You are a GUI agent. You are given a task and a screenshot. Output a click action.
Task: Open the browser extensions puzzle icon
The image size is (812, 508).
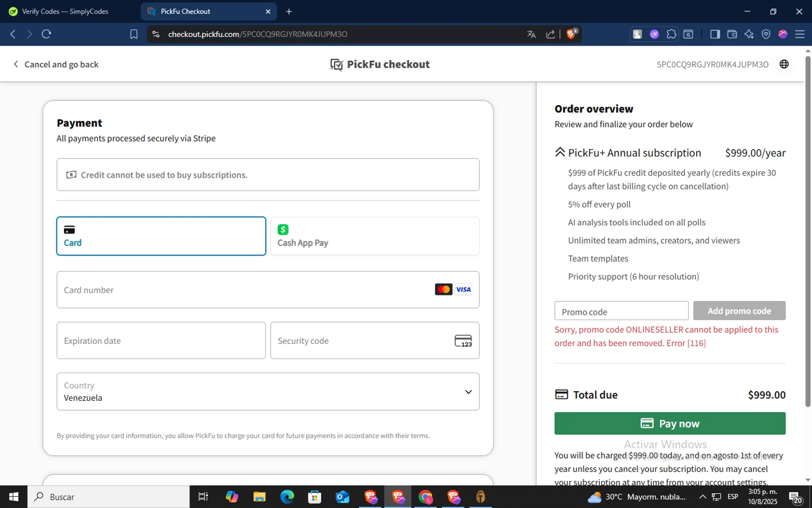671,34
